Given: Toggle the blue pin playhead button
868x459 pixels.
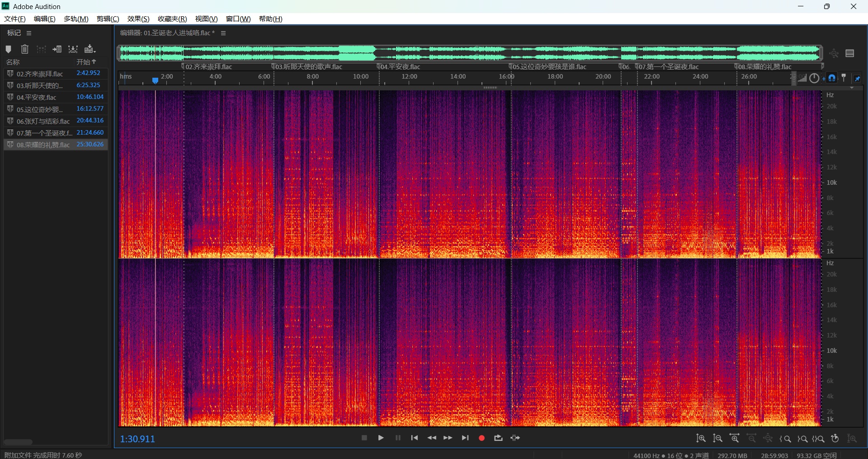Looking at the screenshot, I should tap(857, 78).
